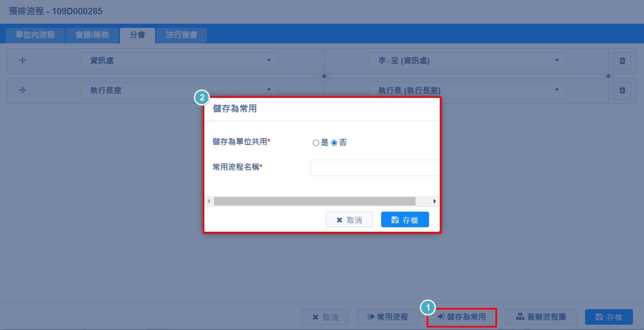This screenshot has width=644, height=330.
Task: Click the center down-arrow circle between rows
Action: coord(324,76)
